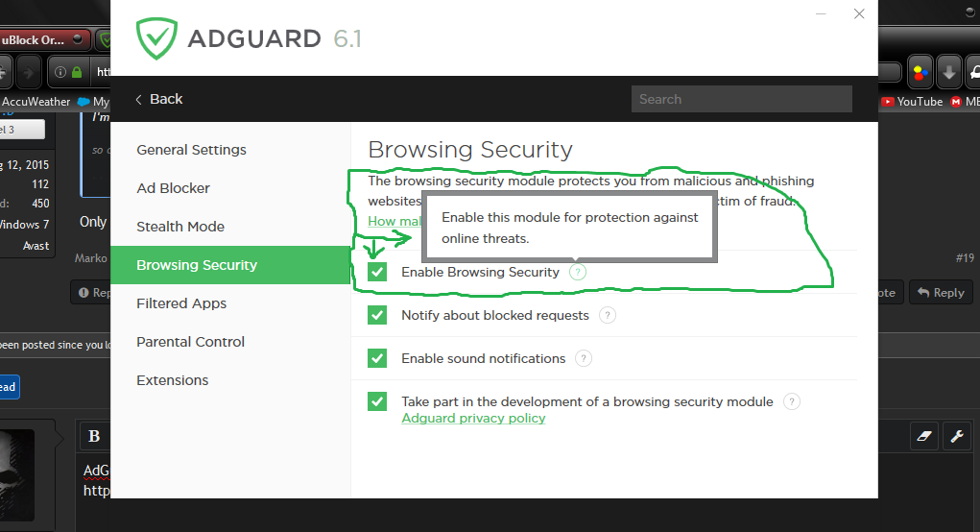Click the browser downloads arrow icon
The height and width of the screenshot is (532, 980).
tap(948, 72)
